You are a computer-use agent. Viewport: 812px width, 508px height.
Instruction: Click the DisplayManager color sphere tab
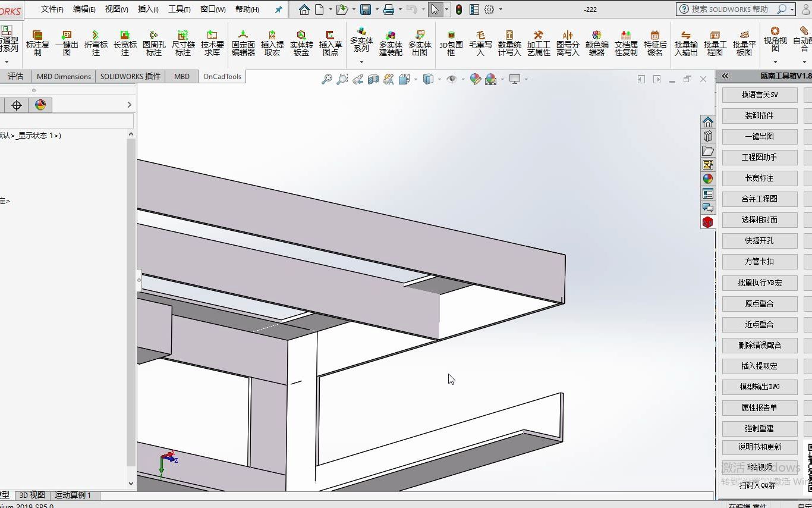coord(40,105)
